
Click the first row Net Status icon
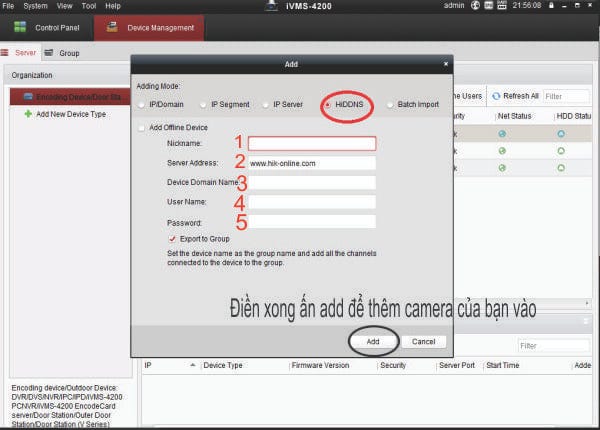[502, 134]
